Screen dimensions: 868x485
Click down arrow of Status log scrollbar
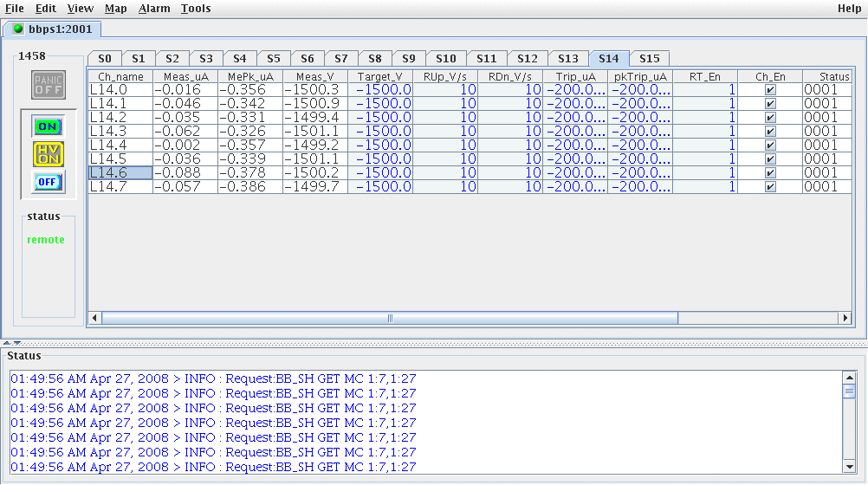pyautogui.click(x=849, y=467)
